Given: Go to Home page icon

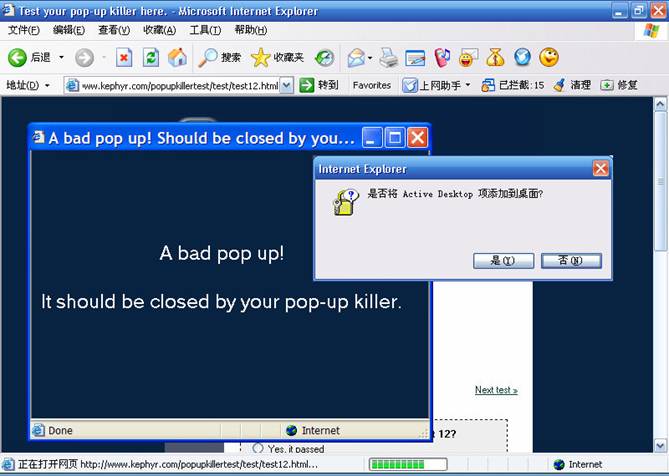Looking at the screenshot, I should click(x=177, y=58).
